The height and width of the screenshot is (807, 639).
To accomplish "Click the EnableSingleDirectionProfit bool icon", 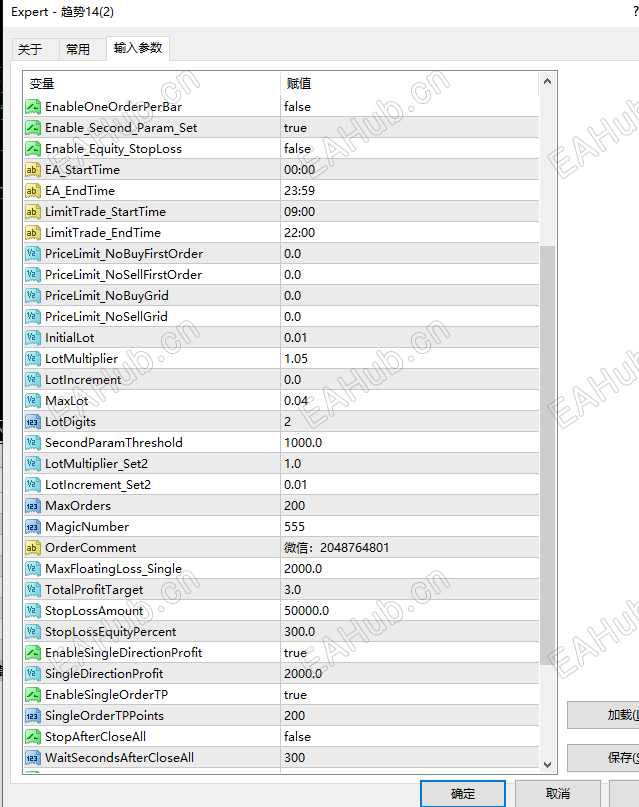I will (32, 653).
